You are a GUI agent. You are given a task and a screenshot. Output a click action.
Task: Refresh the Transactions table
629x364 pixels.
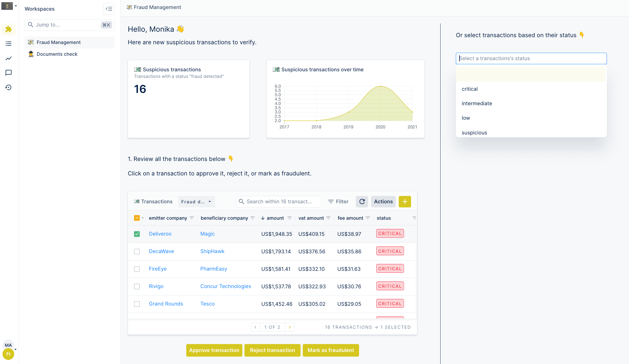tap(362, 202)
